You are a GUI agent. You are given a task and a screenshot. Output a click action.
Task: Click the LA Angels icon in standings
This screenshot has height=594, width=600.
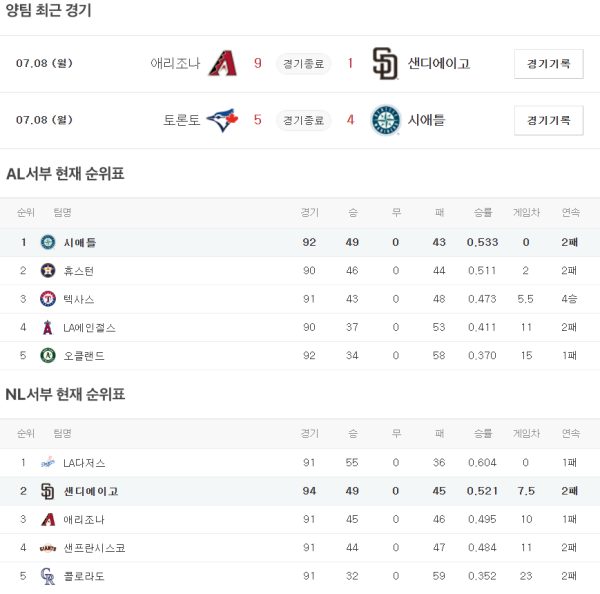(47, 327)
